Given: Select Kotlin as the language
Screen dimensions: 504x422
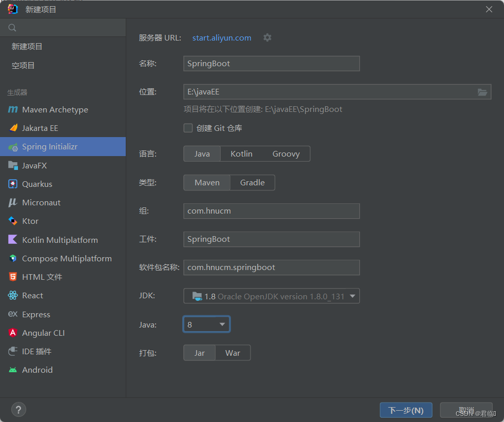Looking at the screenshot, I should coord(241,154).
